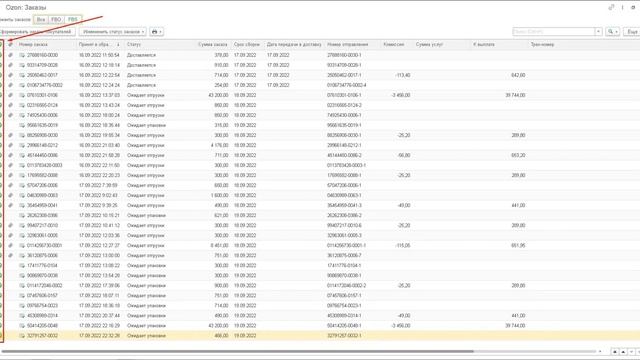This screenshot has height=360, width=640.
Task: Select the status cell in the 13:43:24 order row
Action: pos(146,105)
